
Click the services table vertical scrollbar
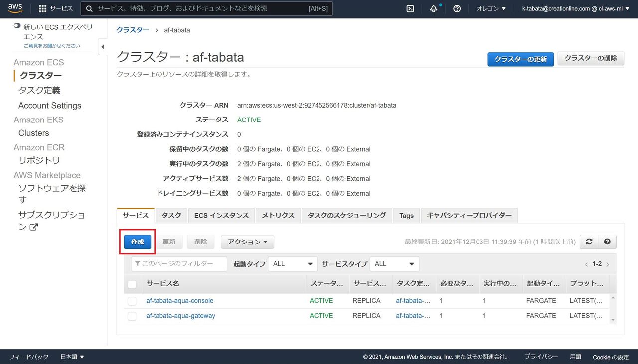click(x=613, y=309)
